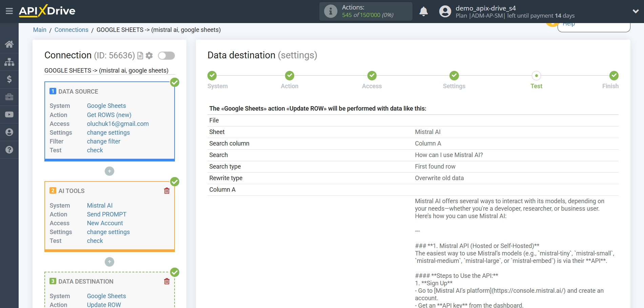Expand the account dropdown arrow top right
This screenshot has height=308, width=644.
635,11
